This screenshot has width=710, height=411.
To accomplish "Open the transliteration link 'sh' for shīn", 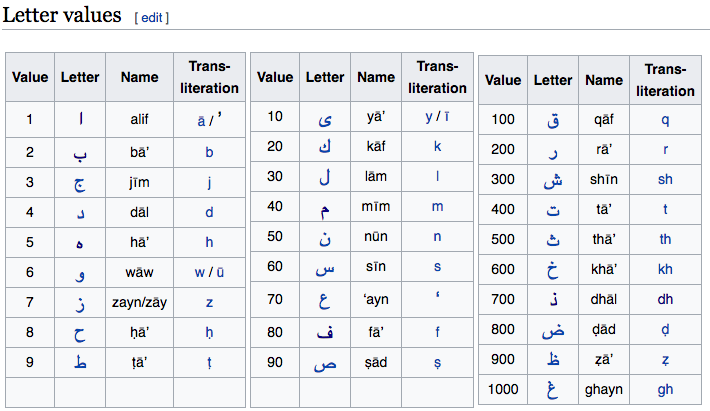I will click(x=665, y=180).
